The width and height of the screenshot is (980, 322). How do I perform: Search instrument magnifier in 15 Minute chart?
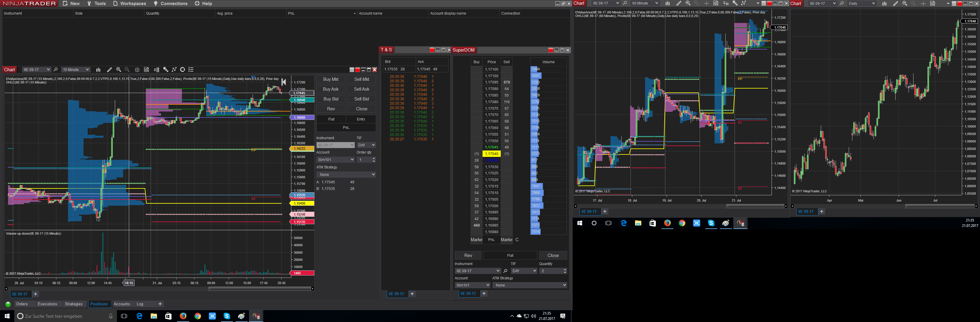[55, 69]
